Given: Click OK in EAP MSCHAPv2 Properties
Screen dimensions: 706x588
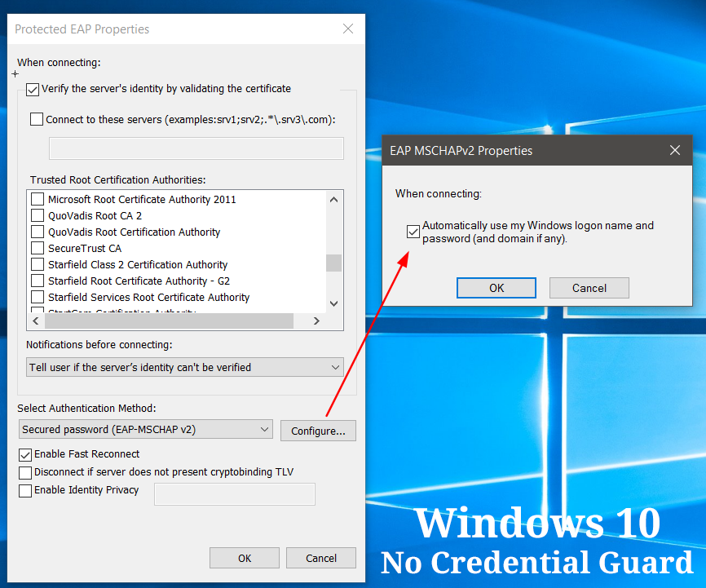Looking at the screenshot, I should 496,288.
